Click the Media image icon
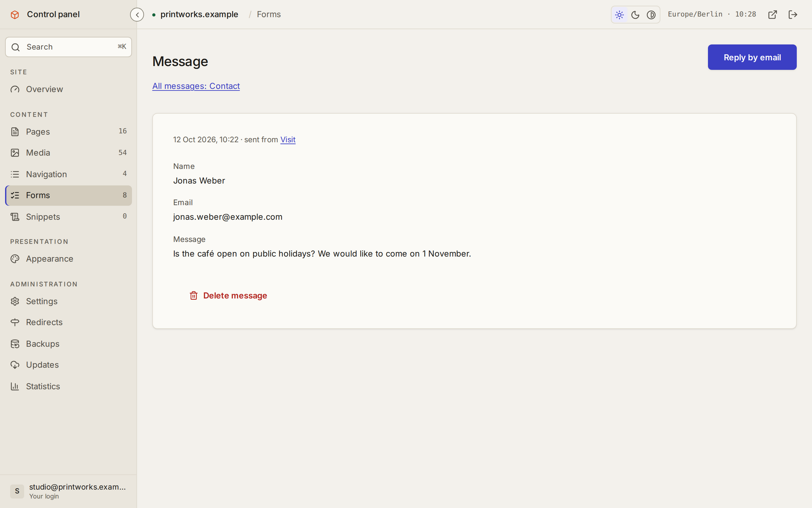 point(15,153)
